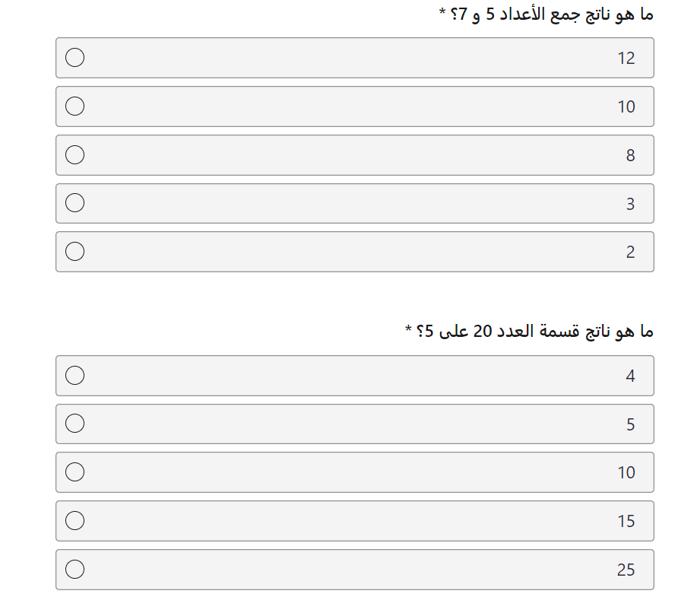The image size is (697, 616).
Task: Click the number label 4 in division question
Action: 630,376
